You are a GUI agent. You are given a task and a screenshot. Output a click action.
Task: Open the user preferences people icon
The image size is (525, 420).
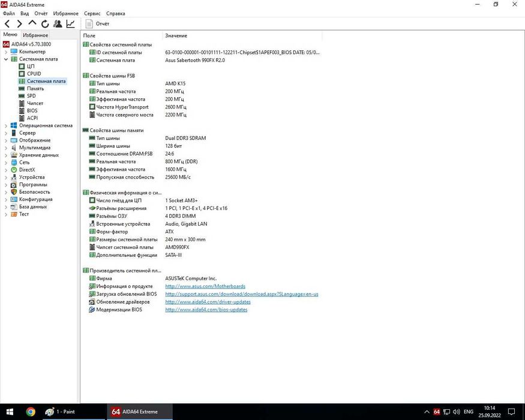point(58,24)
